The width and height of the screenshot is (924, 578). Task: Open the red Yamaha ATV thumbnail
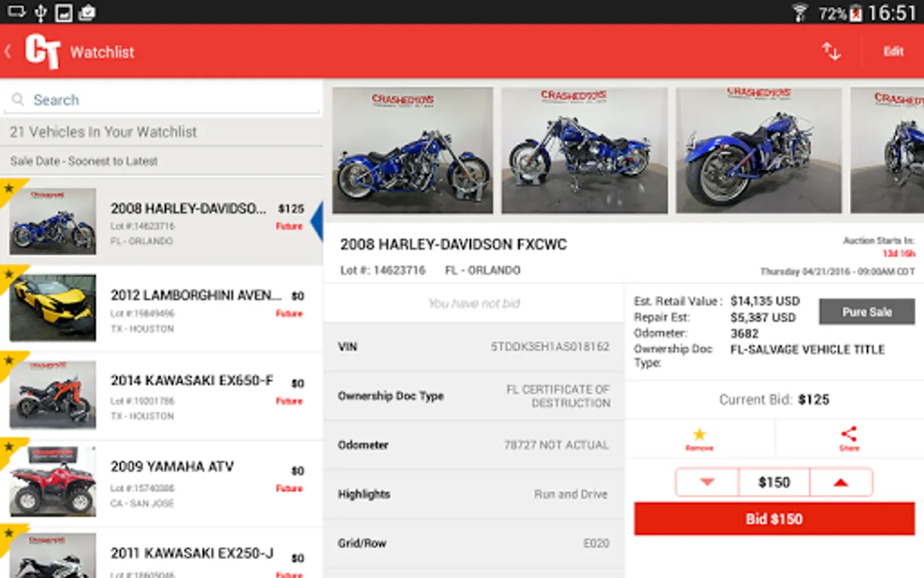click(53, 482)
